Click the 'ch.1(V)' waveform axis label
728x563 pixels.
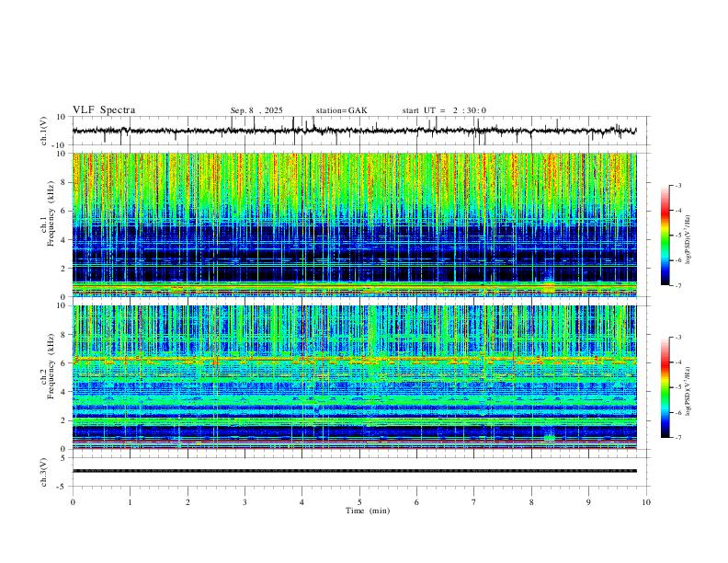click(x=44, y=131)
